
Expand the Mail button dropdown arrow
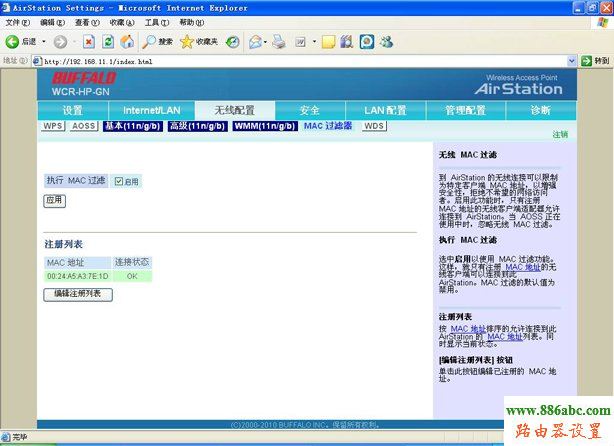(268, 42)
